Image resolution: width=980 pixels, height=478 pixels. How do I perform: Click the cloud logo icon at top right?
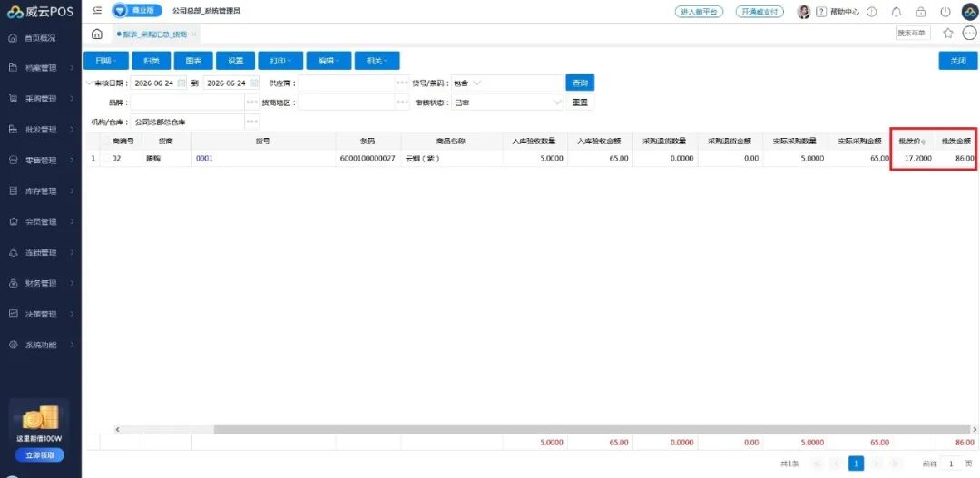click(969, 12)
